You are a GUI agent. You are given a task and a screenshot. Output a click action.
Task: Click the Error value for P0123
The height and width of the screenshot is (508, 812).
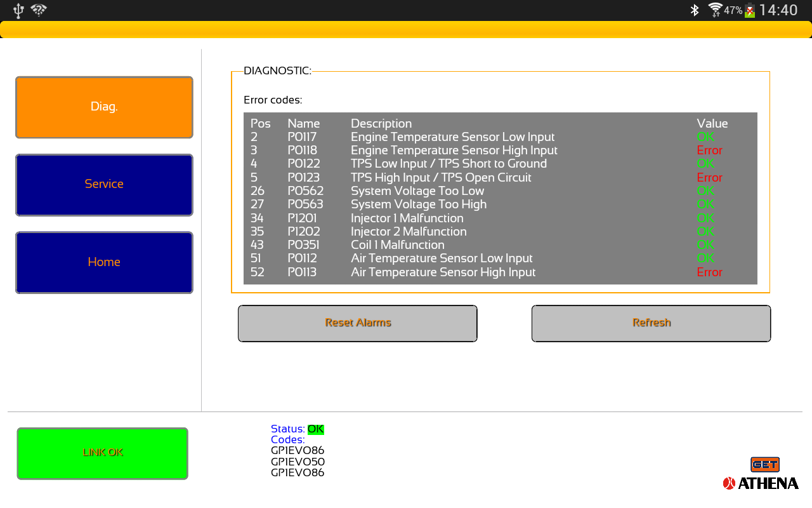point(709,178)
